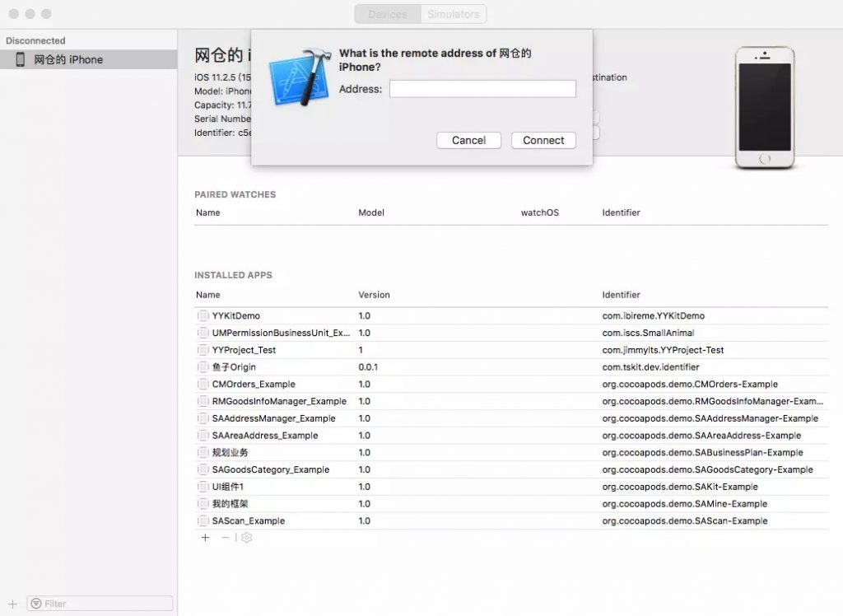Click the app icon beside 鱼子Origin

coord(203,367)
